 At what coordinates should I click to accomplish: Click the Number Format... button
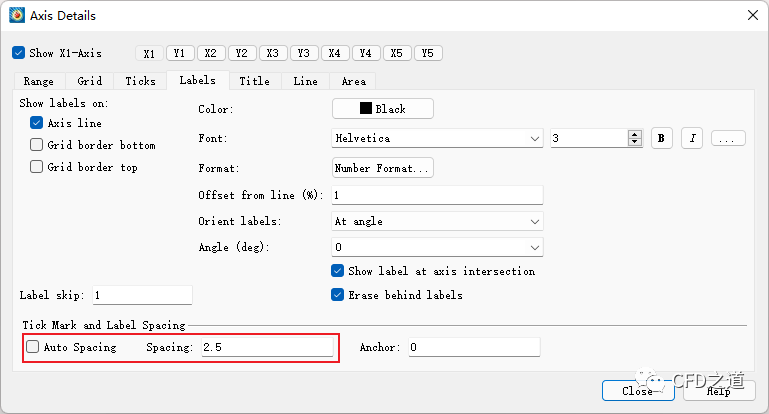(x=383, y=168)
